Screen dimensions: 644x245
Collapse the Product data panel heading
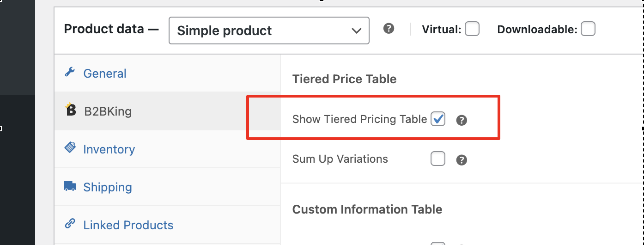coord(111,29)
